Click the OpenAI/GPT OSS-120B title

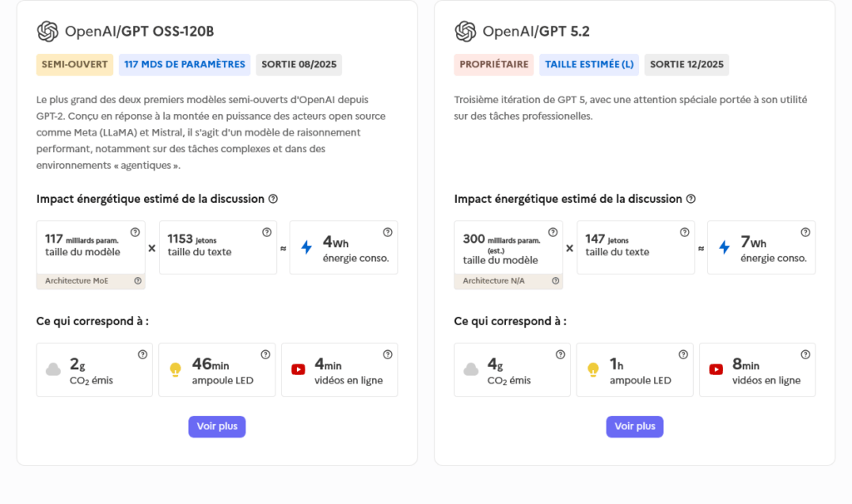[x=139, y=32]
